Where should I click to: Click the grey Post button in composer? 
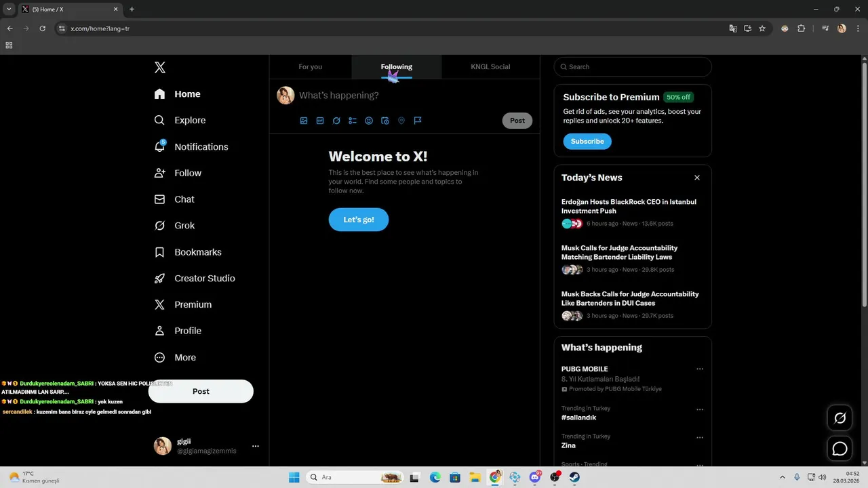(x=517, y=121)
